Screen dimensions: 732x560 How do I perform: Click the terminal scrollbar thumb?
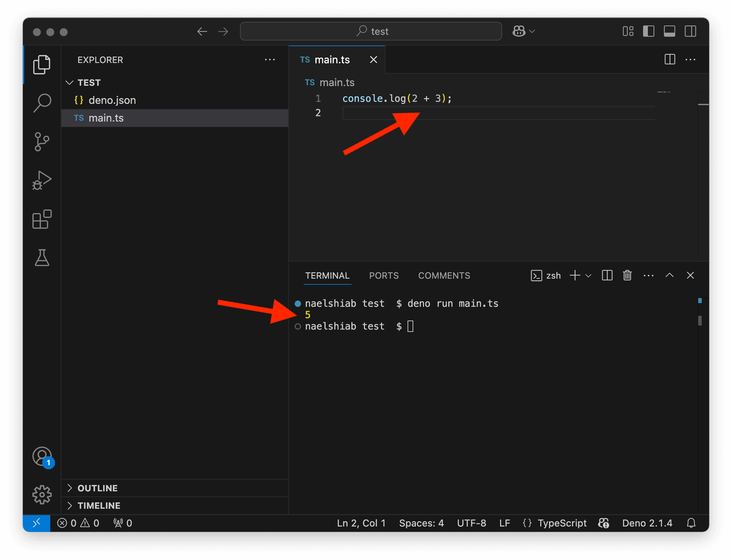700,321
